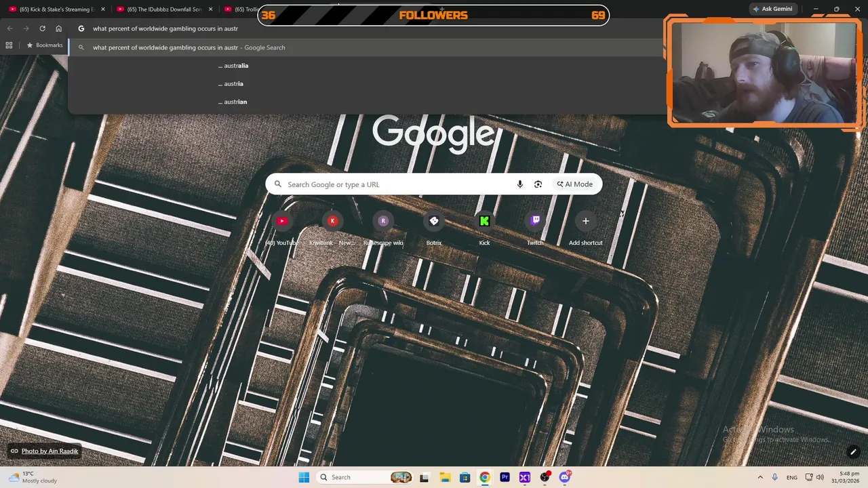
Task: Expand the hidden system tray icons
Action: [x=760, y=477]
